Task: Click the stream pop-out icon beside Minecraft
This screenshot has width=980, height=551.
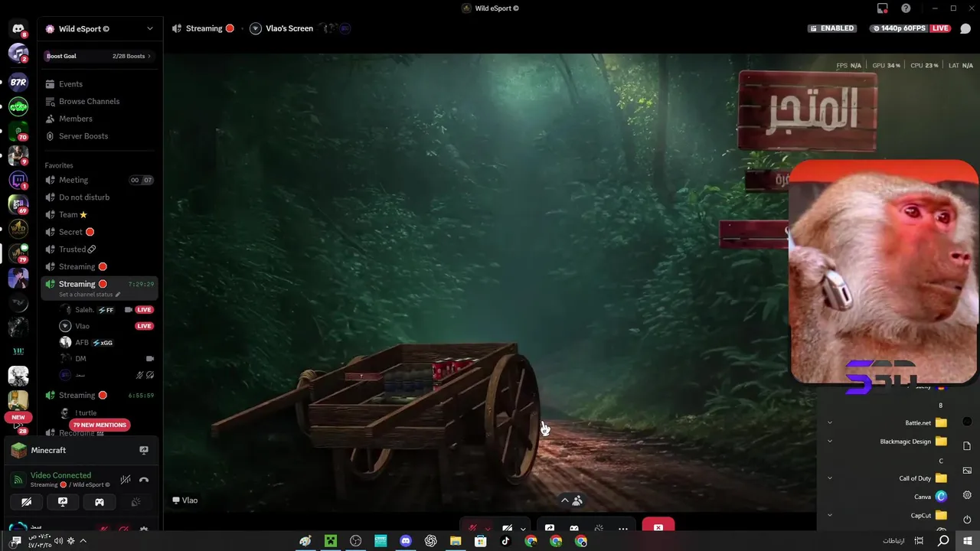Action: [x=143, y=451]
